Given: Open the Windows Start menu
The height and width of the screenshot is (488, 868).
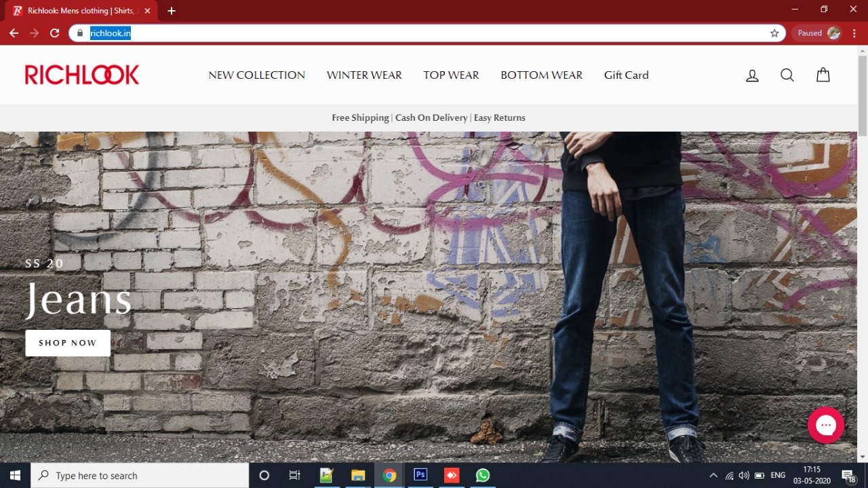Looking at the screenshot, I should click(x=15, y=475).
